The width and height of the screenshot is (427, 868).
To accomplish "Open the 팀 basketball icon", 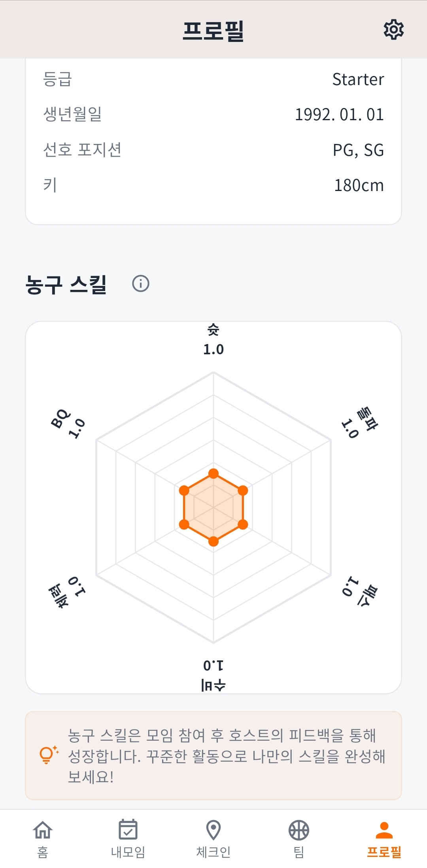I will click(x=299, y=830).
